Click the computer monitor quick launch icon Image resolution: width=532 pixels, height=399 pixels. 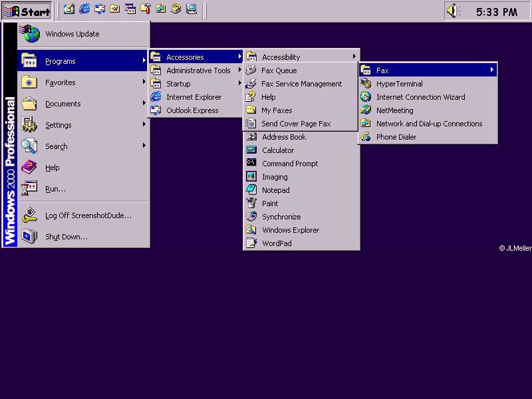[192, 9]
